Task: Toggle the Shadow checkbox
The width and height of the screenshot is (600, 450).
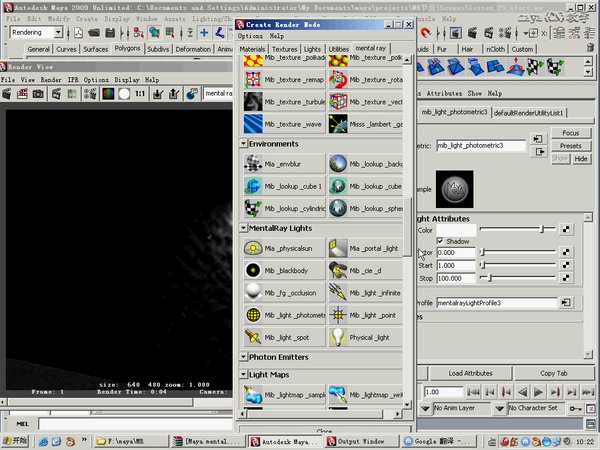Action: (440, 241)
